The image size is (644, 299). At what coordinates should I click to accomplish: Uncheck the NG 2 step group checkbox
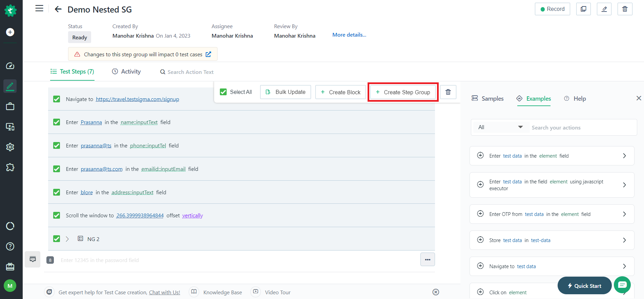click(x=57, y=239)
